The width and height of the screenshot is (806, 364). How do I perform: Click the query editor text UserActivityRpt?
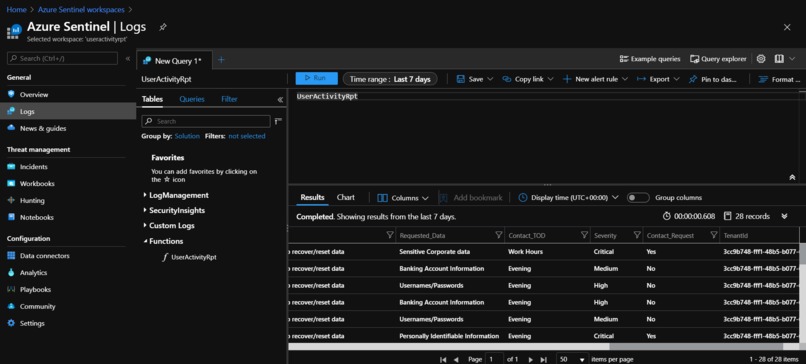point(327,96)
